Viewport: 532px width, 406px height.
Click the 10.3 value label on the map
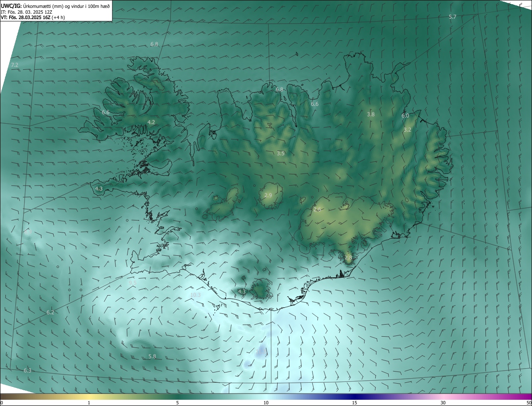pyautogui.click(x=195, y=295)
